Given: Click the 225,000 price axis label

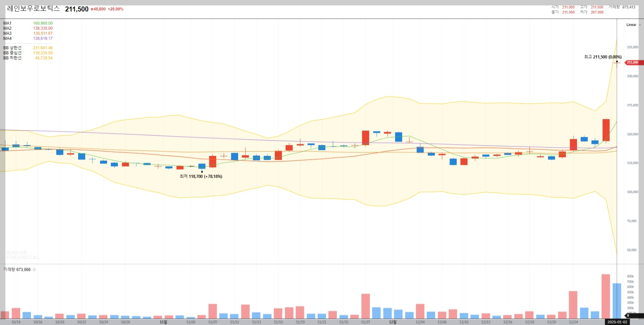Looking at the screenshot, I should (632, 47).
